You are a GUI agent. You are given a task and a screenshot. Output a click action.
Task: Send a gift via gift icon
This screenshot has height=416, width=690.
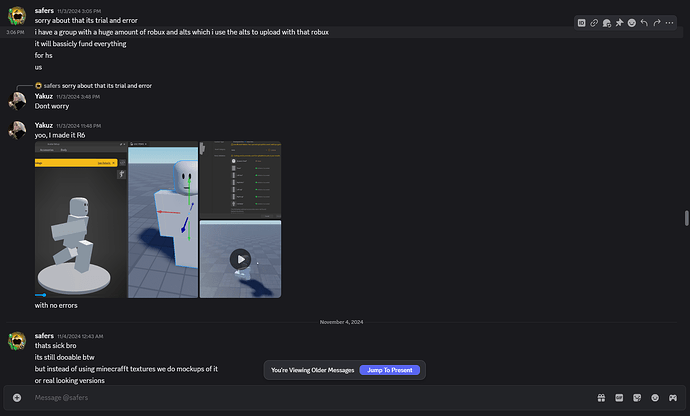(x=601, y=398)
